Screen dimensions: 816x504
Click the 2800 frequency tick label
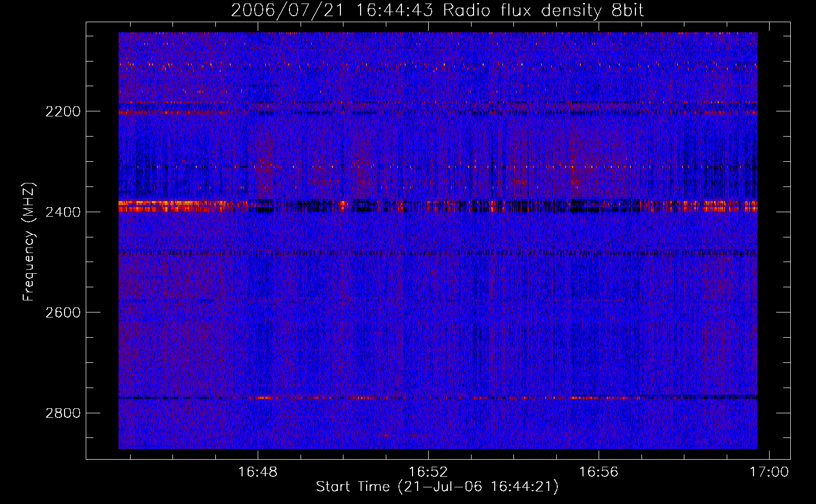(x=63, y=413)
